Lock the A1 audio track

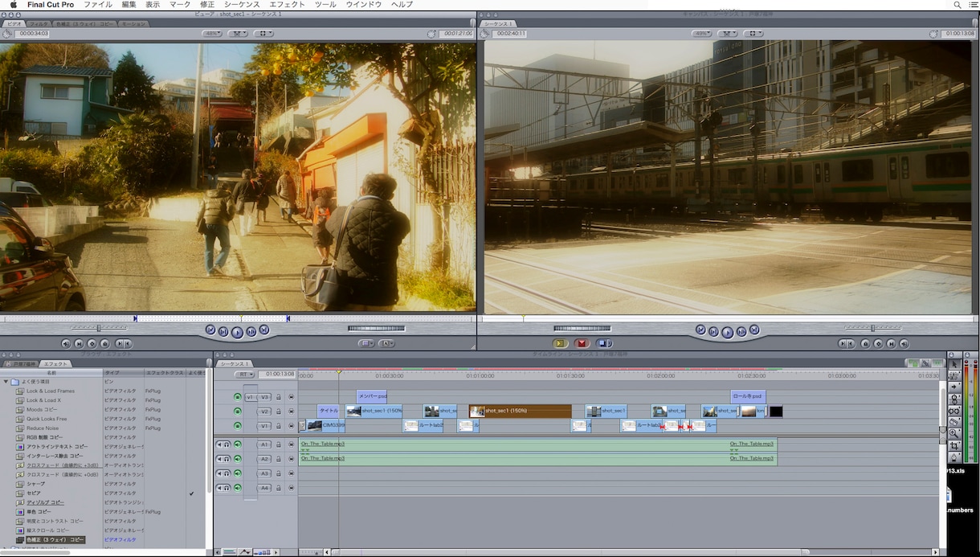(279, 444)
